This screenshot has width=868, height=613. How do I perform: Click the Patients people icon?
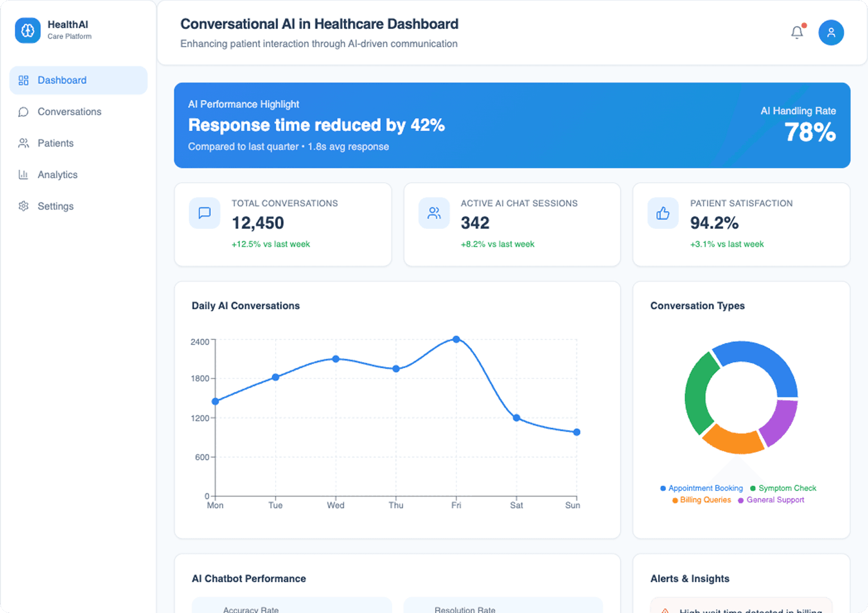pos(23,143)
